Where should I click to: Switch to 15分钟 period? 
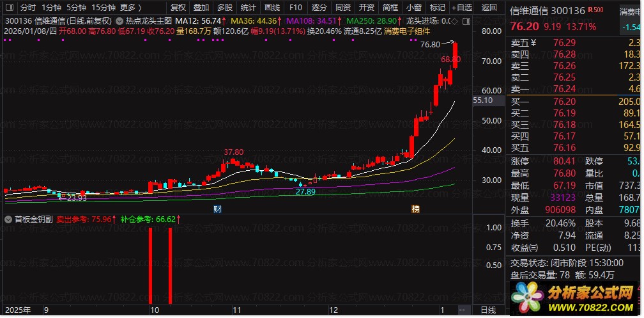point(103,8)
